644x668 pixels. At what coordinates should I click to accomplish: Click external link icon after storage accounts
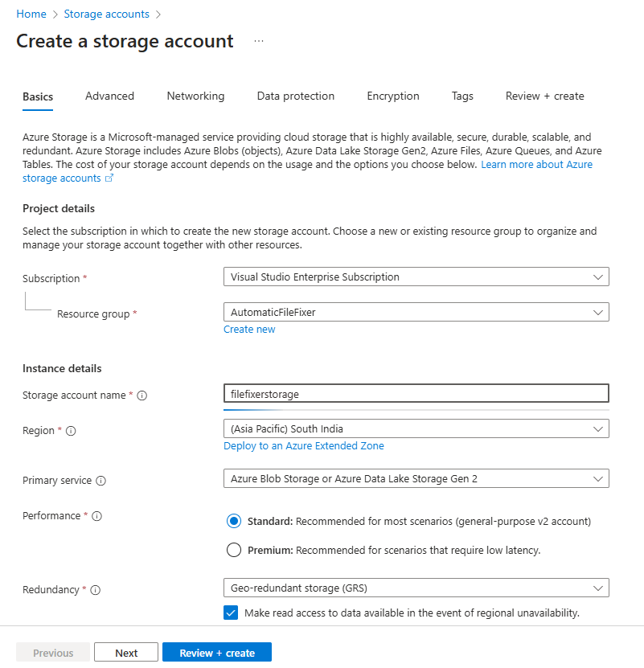click(x=109, y=178)
